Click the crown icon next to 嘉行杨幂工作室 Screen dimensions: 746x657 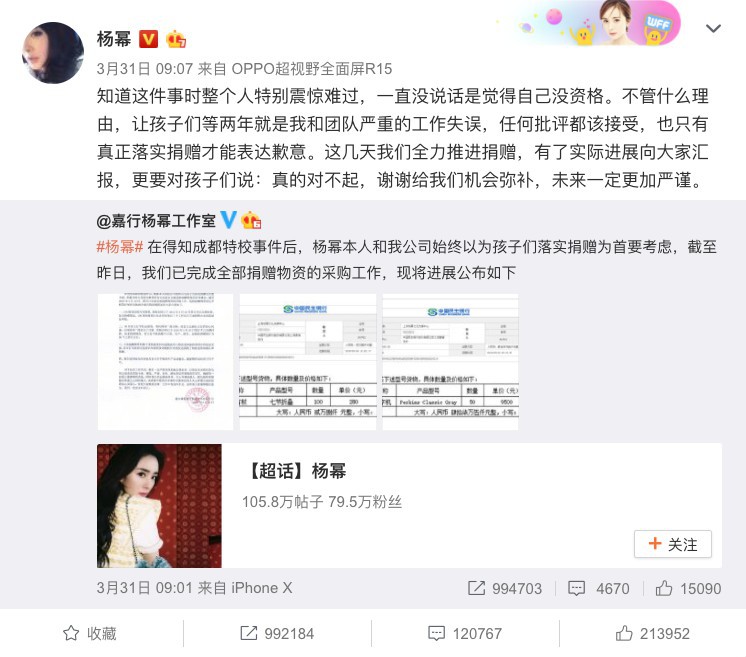pos(251,220)
